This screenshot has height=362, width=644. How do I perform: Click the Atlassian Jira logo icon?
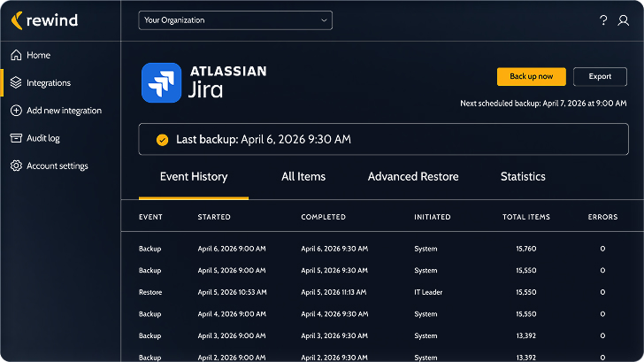pyautogui.click(x=161, y=82)
